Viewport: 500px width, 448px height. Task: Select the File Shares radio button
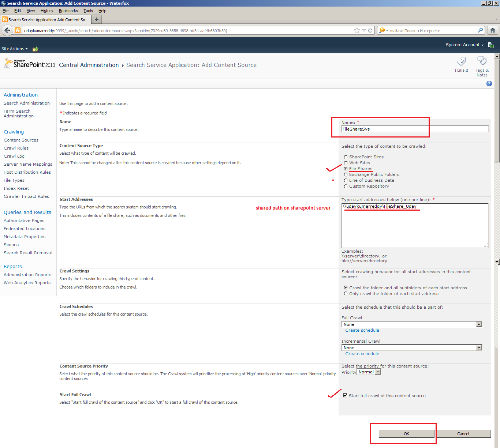(346, 169)
